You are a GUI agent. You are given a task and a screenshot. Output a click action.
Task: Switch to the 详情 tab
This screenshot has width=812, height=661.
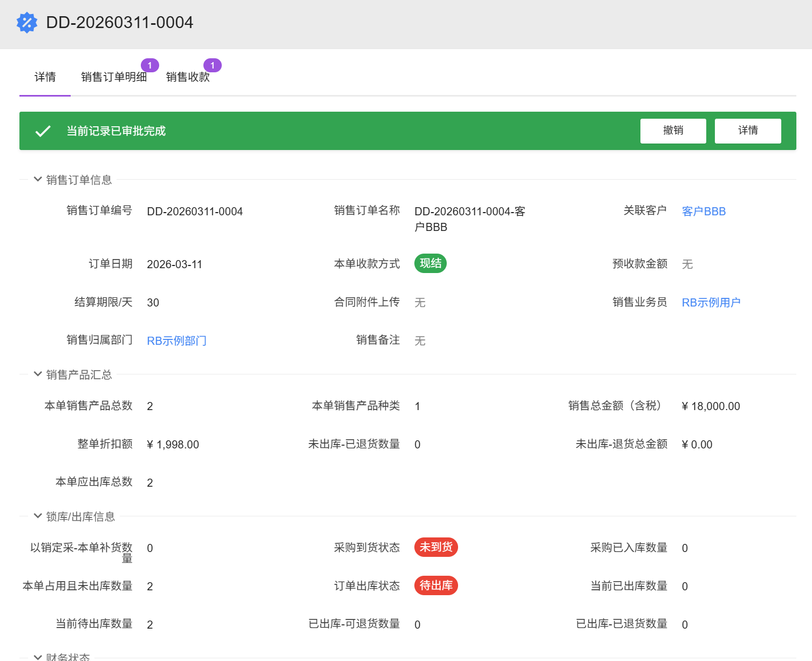(45, 77)
